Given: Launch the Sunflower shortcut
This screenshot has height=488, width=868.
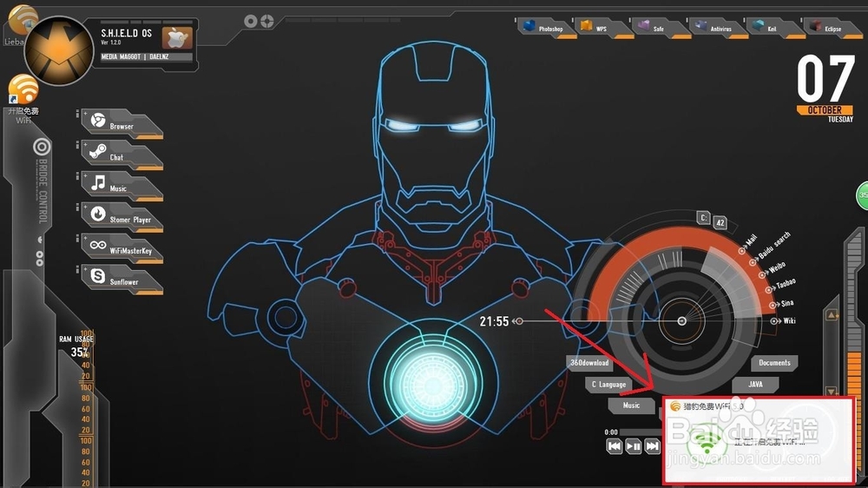Looking at the screenshot, I should tap(122, 279).
